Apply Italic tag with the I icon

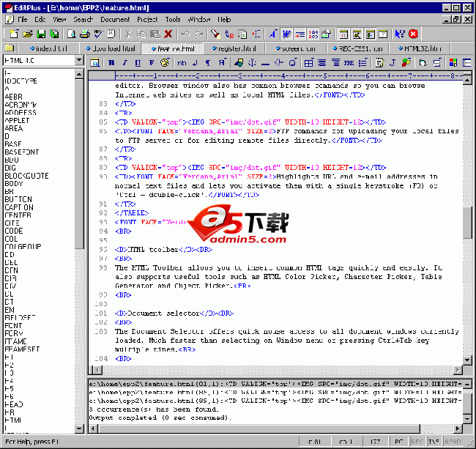click(x=124, y=63)
